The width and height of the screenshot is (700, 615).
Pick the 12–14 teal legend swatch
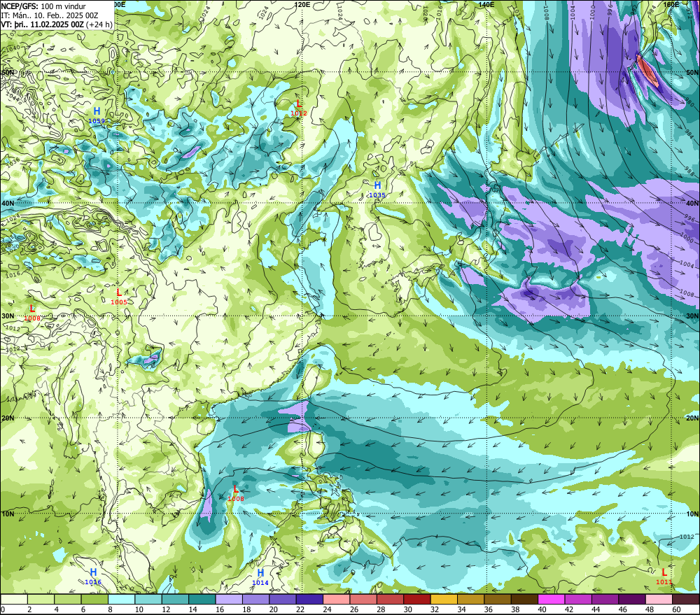point(175,599)
